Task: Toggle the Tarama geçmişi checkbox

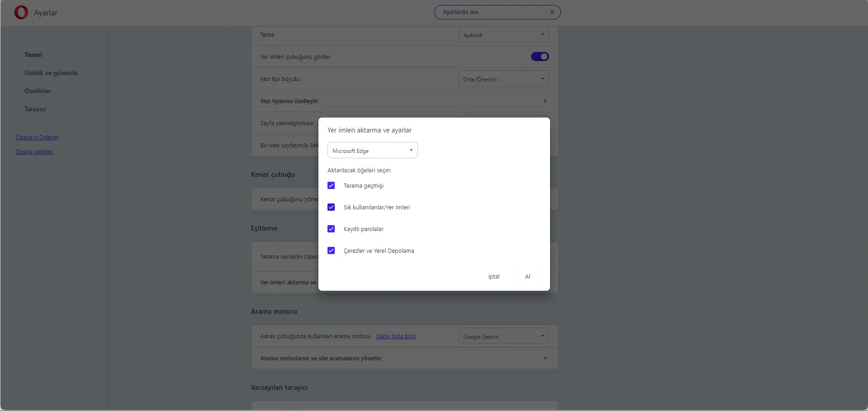Action: coord(331,185)
